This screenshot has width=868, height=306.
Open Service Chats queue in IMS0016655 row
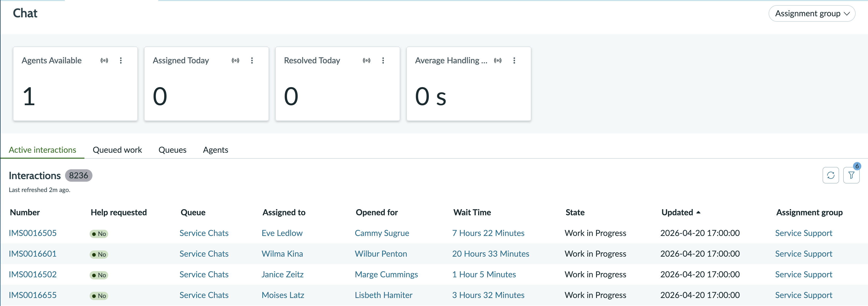[x=204, y=295]
